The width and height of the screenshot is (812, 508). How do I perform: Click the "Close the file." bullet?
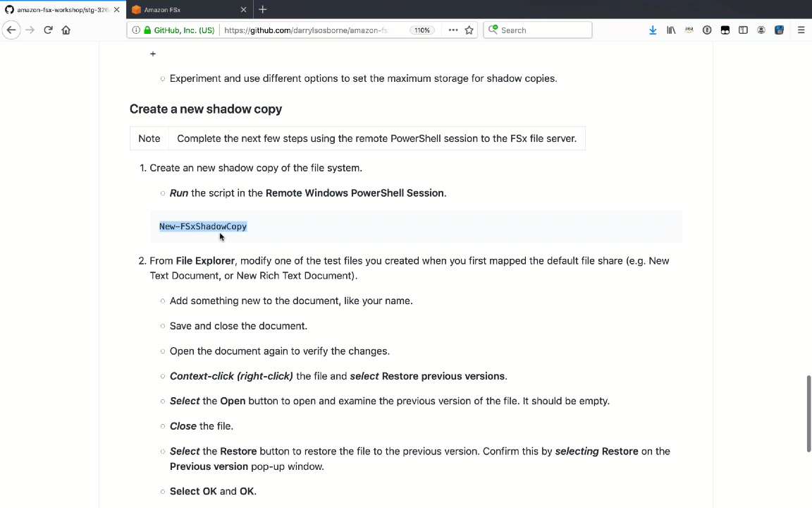click(202, 426)
